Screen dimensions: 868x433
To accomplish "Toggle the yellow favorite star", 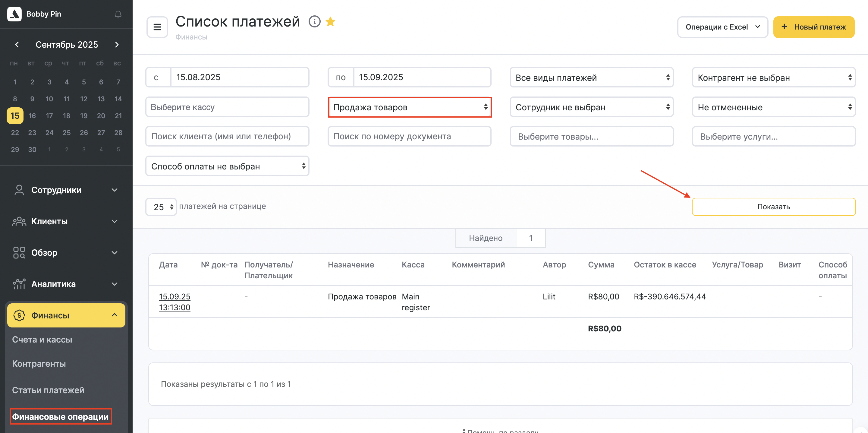I will coord(330,22).
